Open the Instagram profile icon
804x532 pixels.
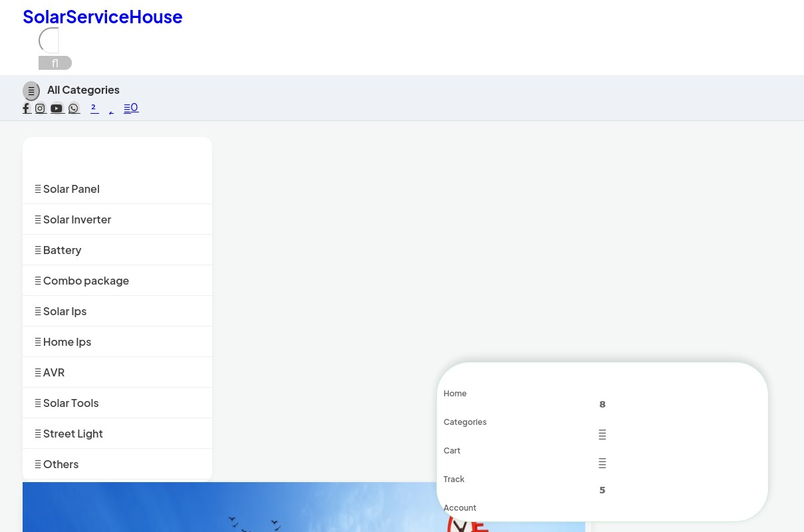(41, 108)
